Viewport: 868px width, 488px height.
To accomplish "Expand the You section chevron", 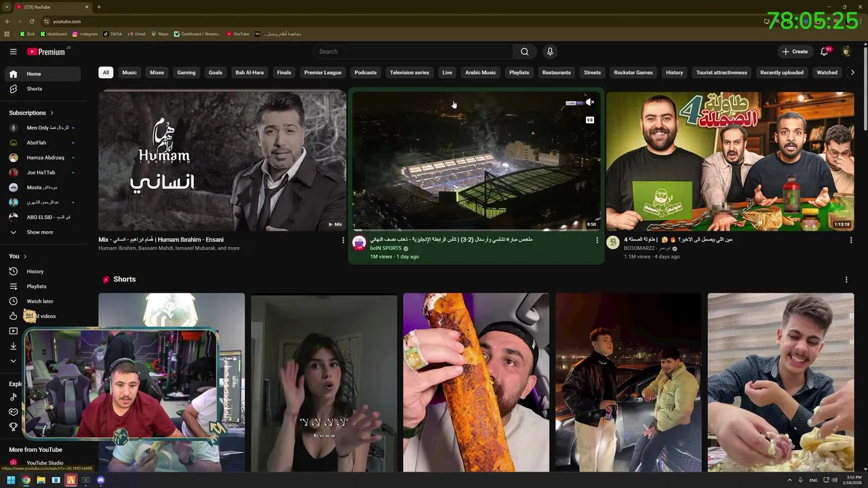I will coord(25,256).
